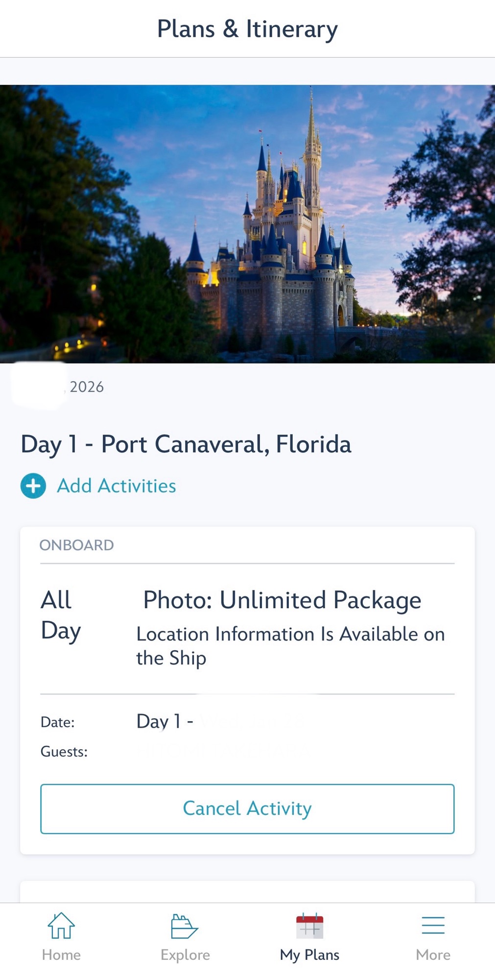
Task: Click the Add Activities link text
Action: 117,486
